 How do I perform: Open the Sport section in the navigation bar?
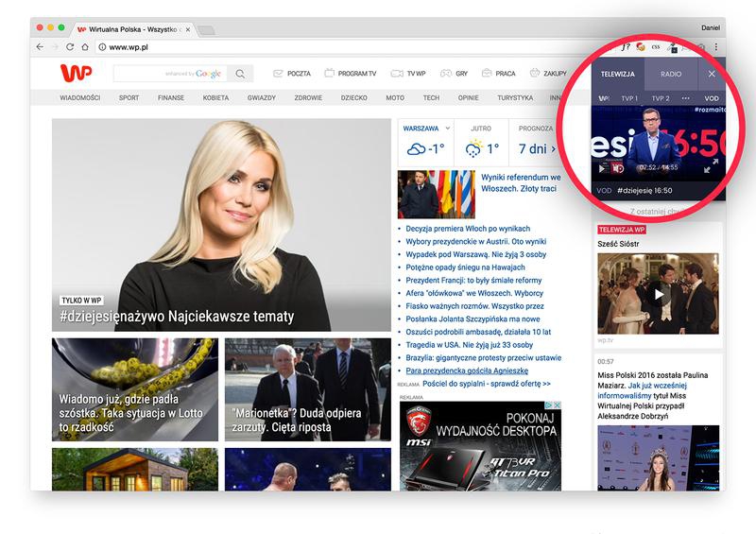[129, 97]
